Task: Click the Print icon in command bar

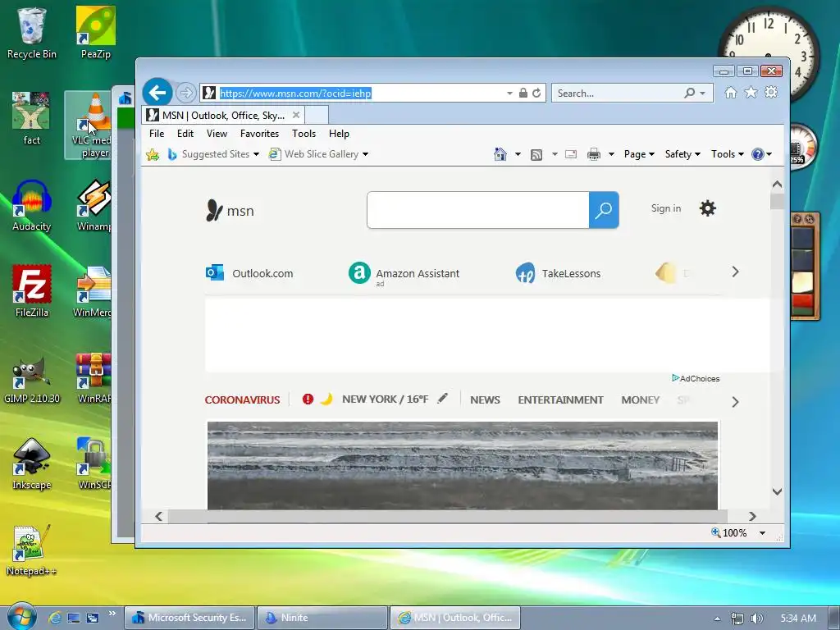Action: (x=594, y=154)
